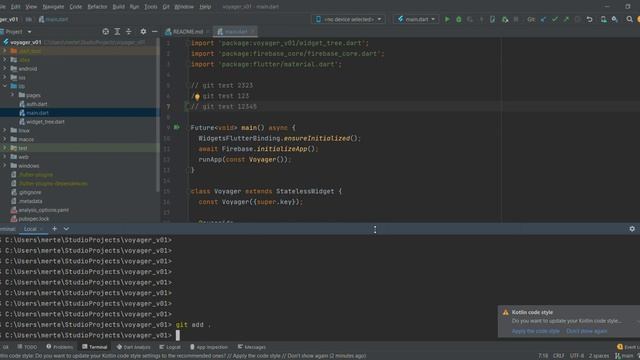Open the Code menu

pos(76,7)
